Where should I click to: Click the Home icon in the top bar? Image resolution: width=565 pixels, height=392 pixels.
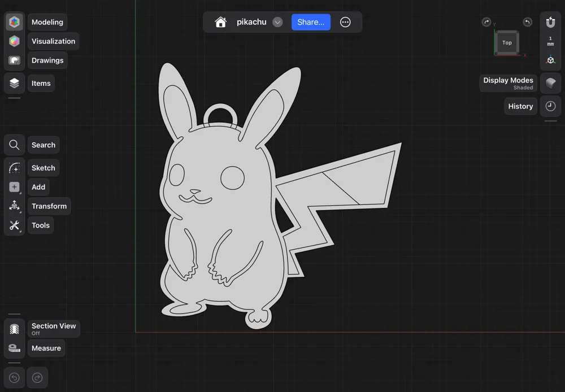[x=219, y=22]
